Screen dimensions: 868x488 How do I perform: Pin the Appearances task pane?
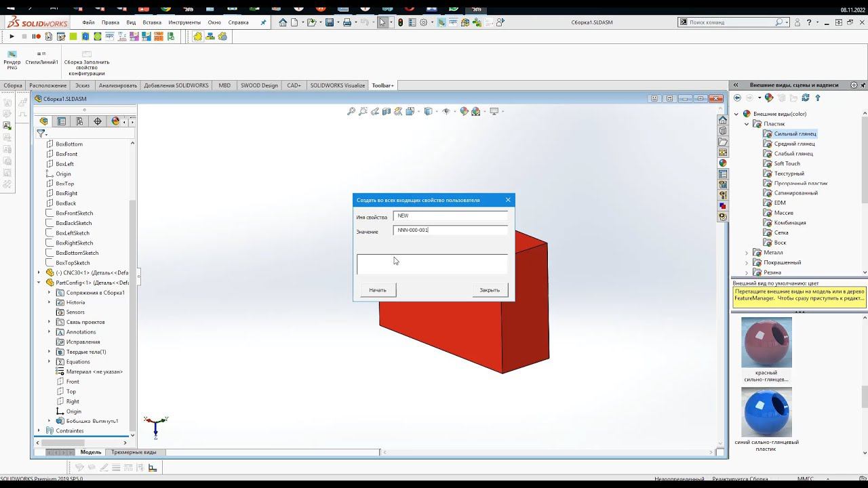point(863,85)
